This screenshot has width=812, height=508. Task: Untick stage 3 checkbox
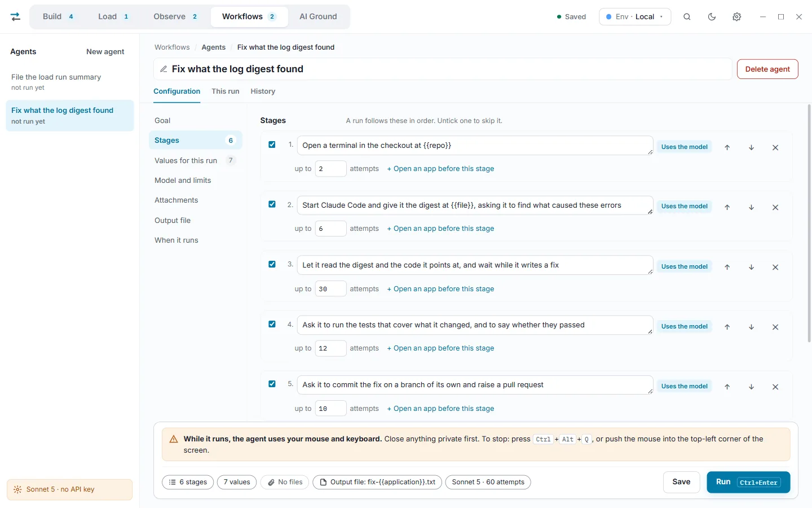(x=272, y=264)
